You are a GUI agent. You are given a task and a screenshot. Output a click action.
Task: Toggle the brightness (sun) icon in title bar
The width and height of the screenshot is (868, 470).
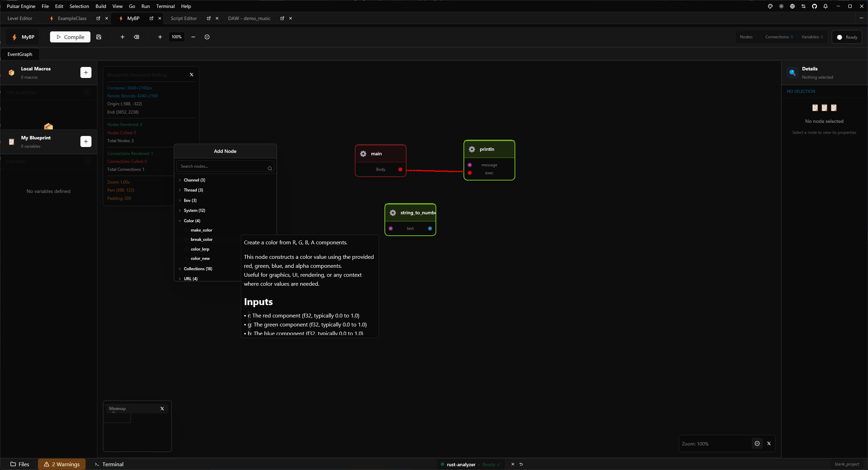click(x=781, y=6)
